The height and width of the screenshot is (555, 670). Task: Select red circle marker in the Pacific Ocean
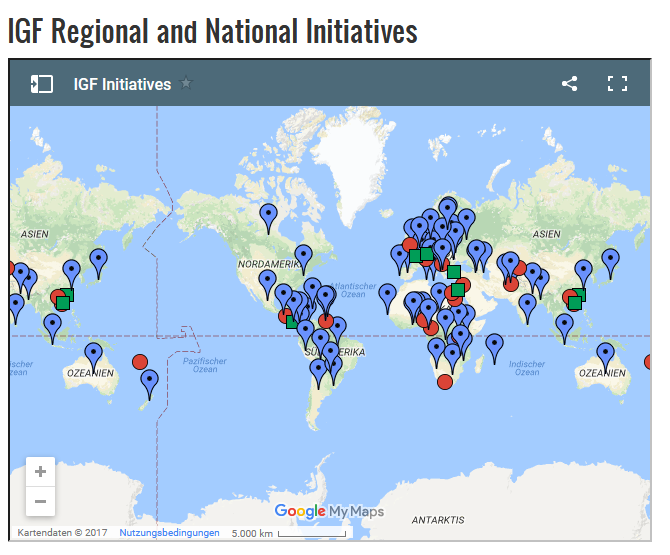click(140, 361)
